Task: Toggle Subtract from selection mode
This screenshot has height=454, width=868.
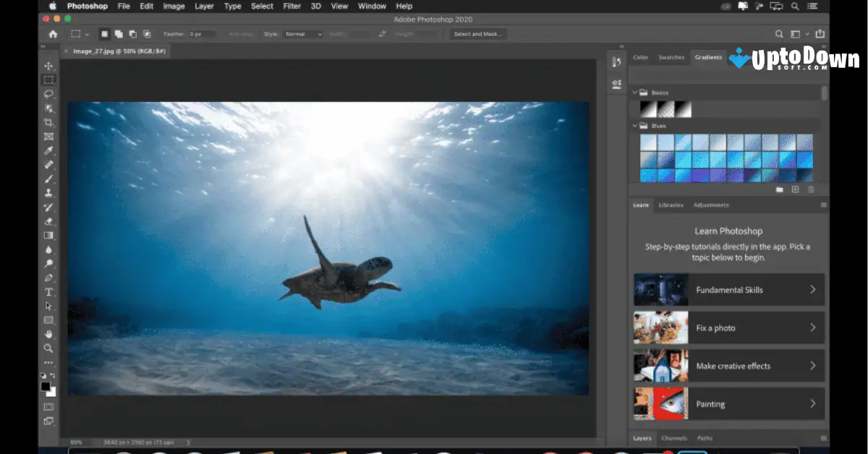Action: (x=132, y=33)
